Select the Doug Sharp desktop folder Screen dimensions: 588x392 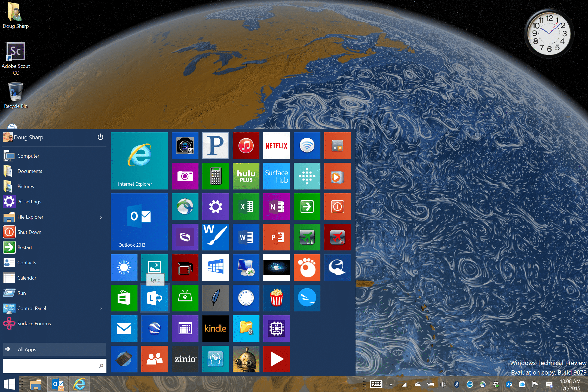click(16, 16)
